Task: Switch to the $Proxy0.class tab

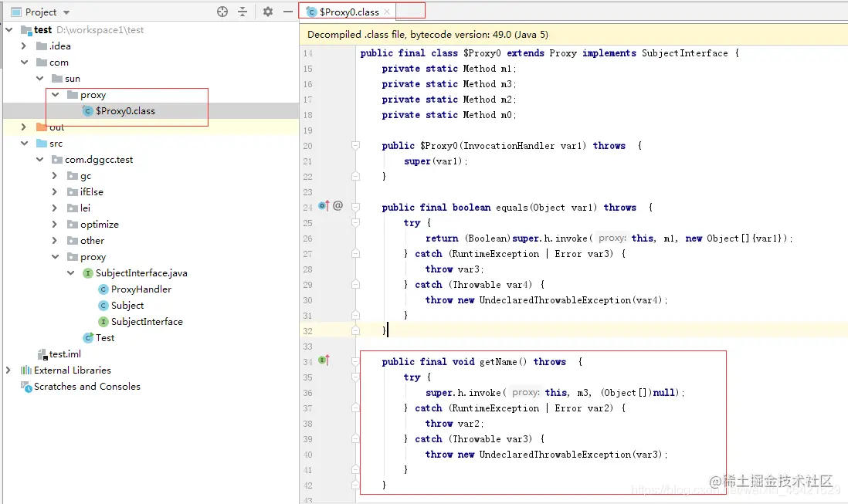Action: click(x=349, y=12)
